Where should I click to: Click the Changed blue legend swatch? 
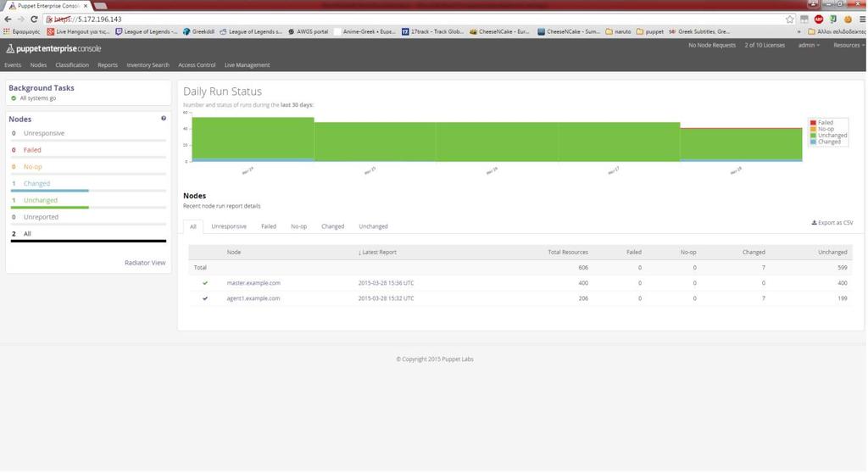click(813, 142)
